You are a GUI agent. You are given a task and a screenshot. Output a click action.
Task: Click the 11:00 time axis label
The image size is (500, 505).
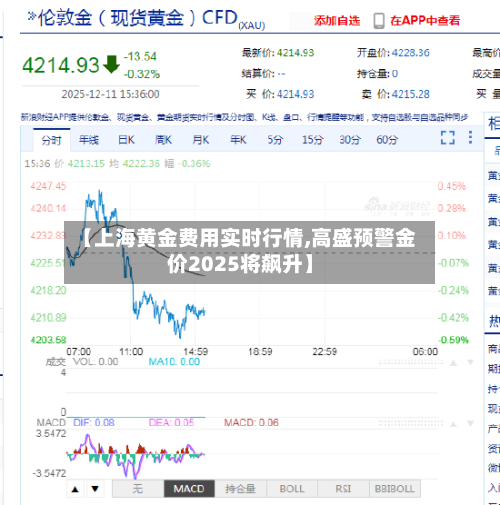pyautogui.click(x=131, y=352)
